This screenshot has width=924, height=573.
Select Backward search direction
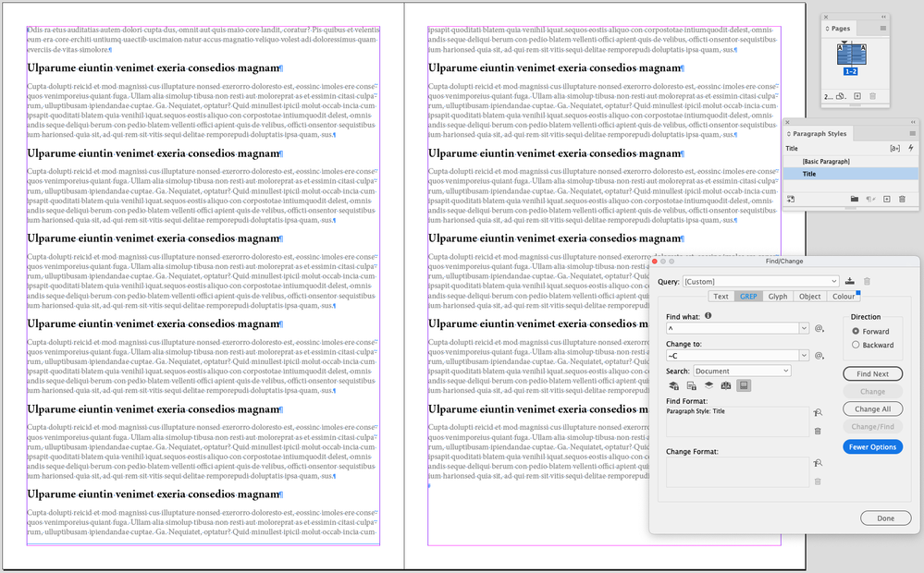click(x=856, y=345)
